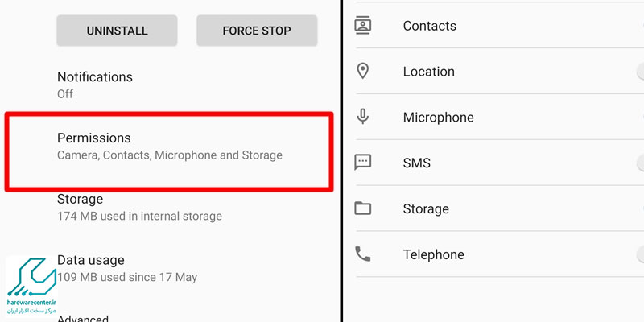Open Storage usage details on left
Viewport: 644px width, 322px height.
pos(169,208)
